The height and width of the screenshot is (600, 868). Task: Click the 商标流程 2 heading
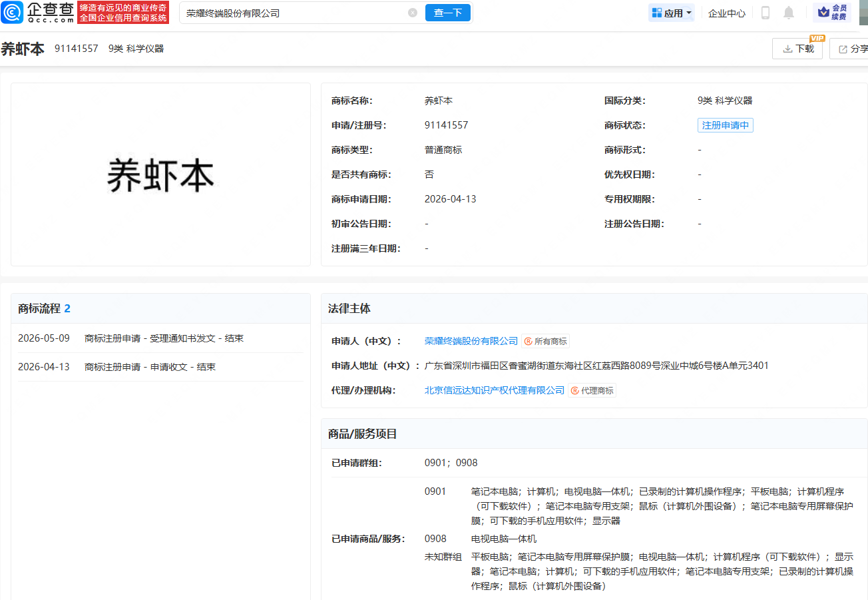pos(44,308)
